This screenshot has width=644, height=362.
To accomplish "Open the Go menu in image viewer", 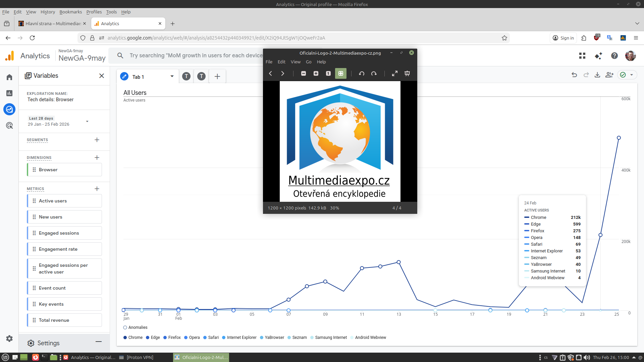I will coord(309,62).
